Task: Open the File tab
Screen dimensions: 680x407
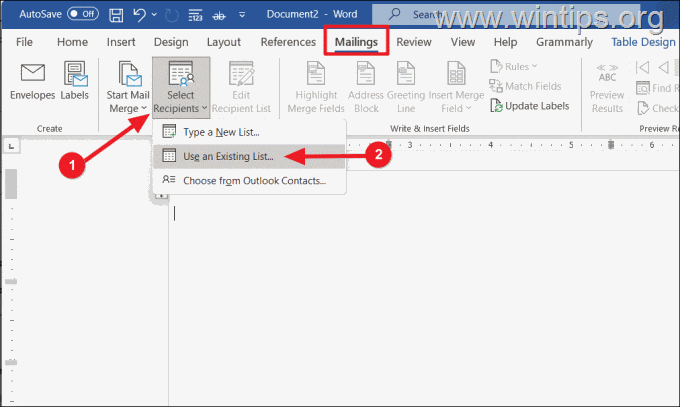Action: (24, 42)
